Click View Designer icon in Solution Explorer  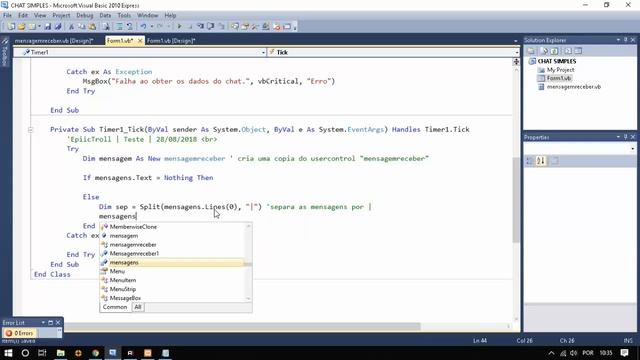coord(578,51)
